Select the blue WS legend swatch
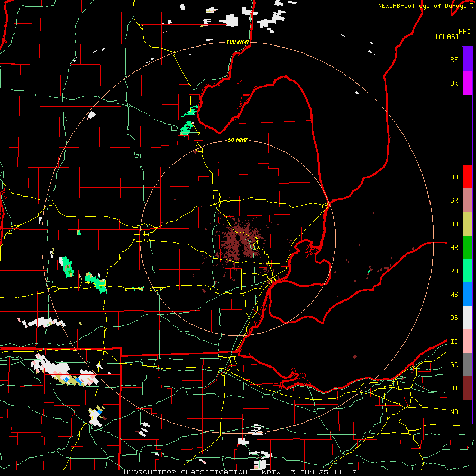The image size is (476, 476). point(467,294)
